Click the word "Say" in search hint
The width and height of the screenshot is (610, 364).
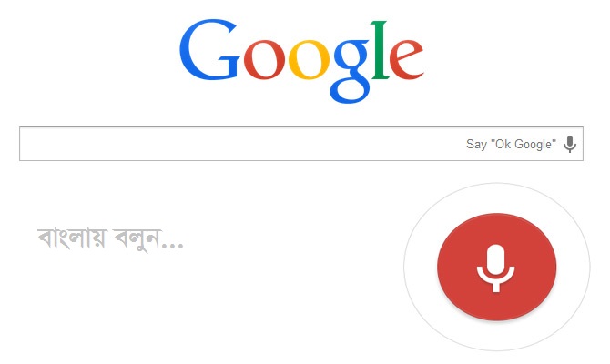click(x=476, y=145)
